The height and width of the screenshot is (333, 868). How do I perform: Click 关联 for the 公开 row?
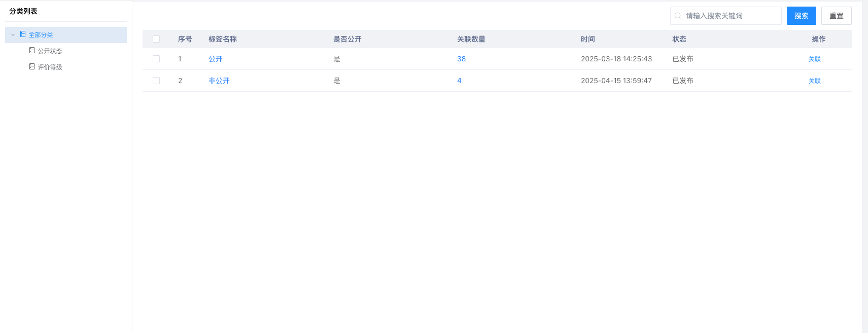[x=815, y=59]
